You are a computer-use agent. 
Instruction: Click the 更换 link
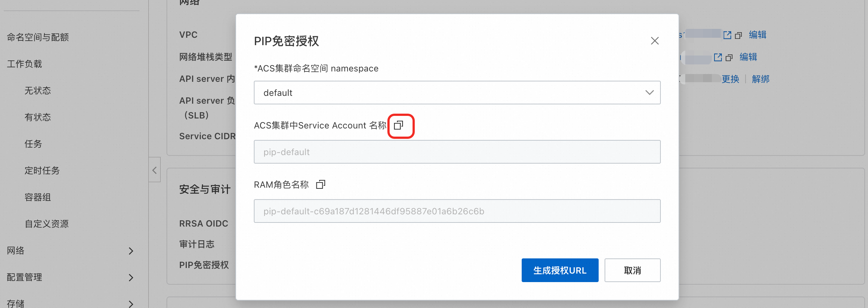[x=730, y=79]
